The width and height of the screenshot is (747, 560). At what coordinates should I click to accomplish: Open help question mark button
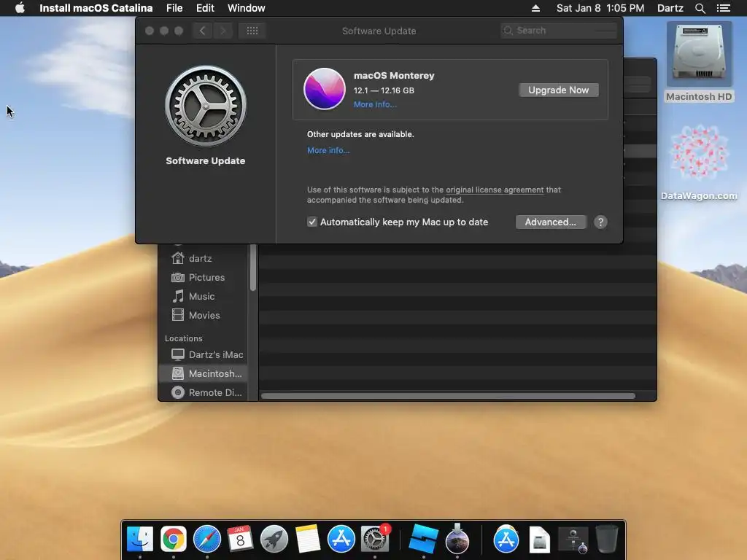[600, 222]
